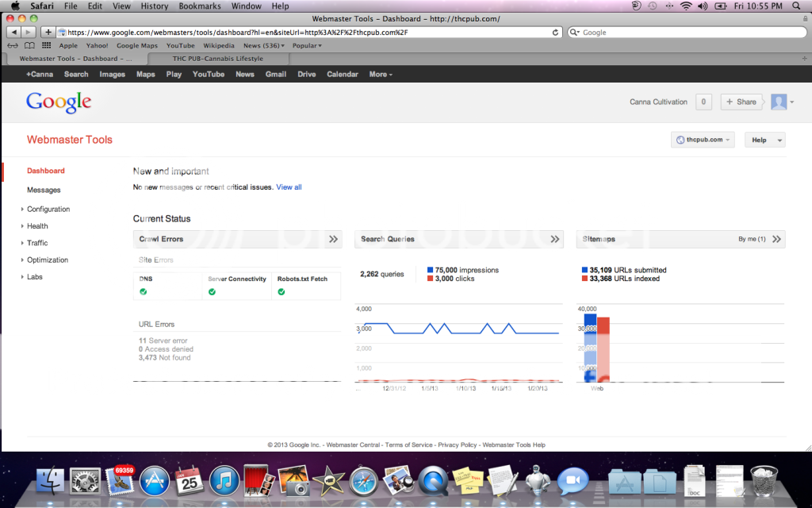812x508 pixels.
Task: Click the blue impressions legend square
Action: point(430,270)
